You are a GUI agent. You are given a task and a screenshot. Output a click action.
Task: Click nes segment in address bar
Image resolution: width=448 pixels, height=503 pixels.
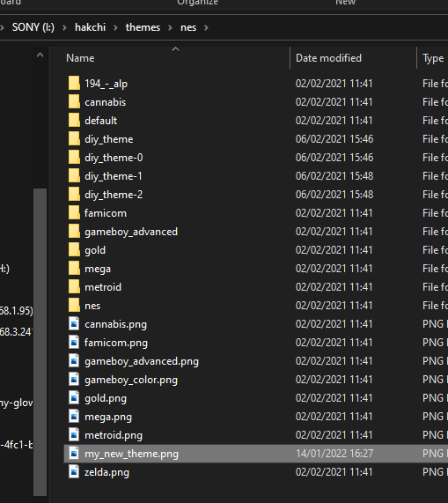[188, 27]
